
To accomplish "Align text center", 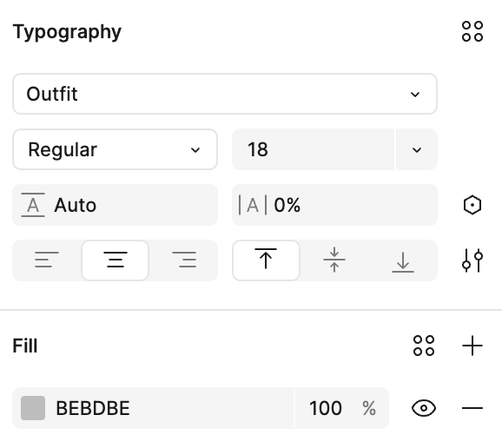I will (116, 260).
